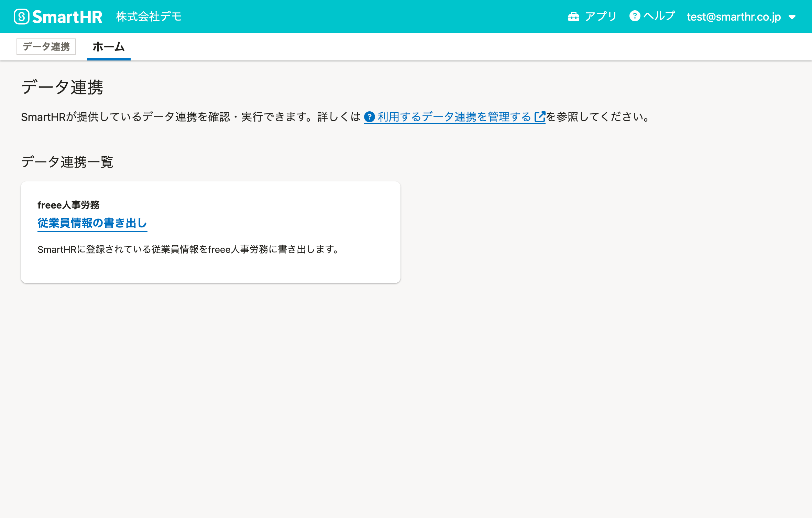
Task: Switch to the ホーム tab
Action: (x=109, y=47)
